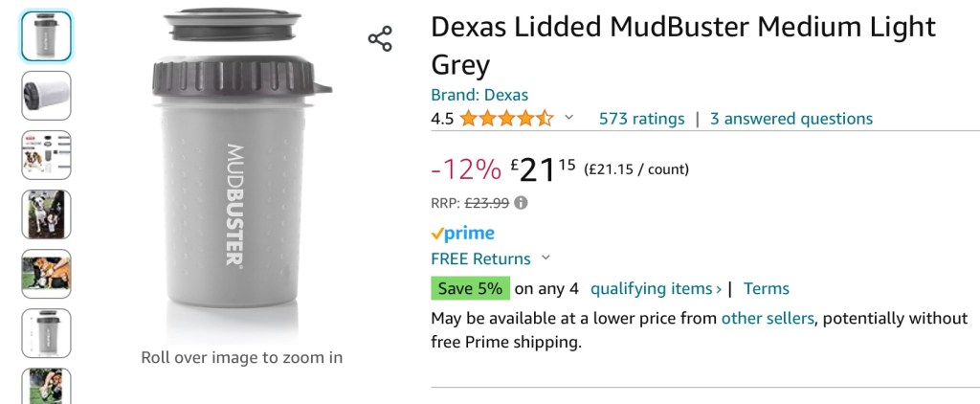This screenshot has width=980, height=404.
Task: Select the second thumbnail showing cup on its side
Action: click(x=46, y=96)
